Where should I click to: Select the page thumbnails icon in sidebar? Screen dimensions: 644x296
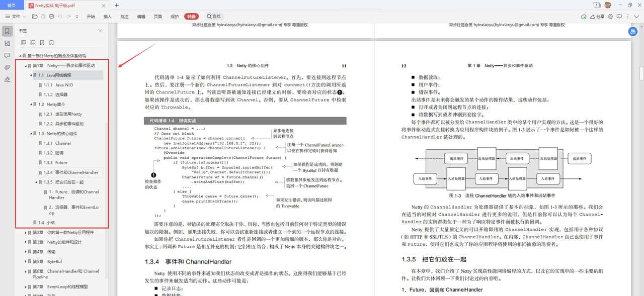(x=7, y=43)
